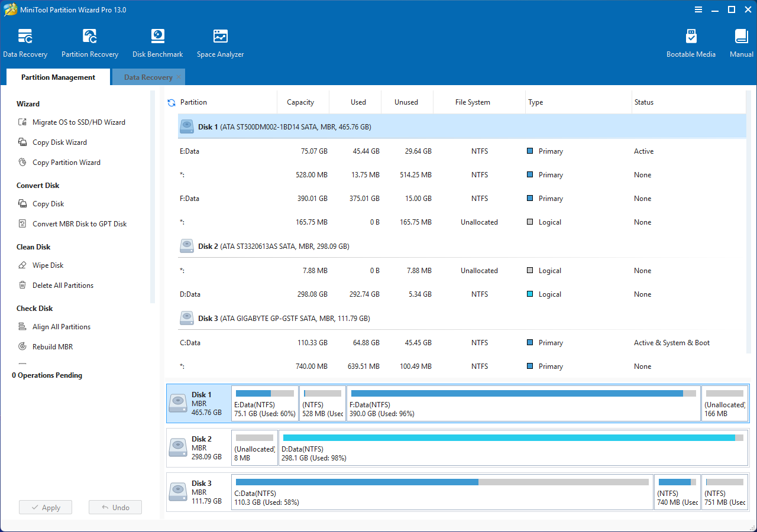Click the 639.51 MB used value
The image size is (757, 532).
coord(364,366)
